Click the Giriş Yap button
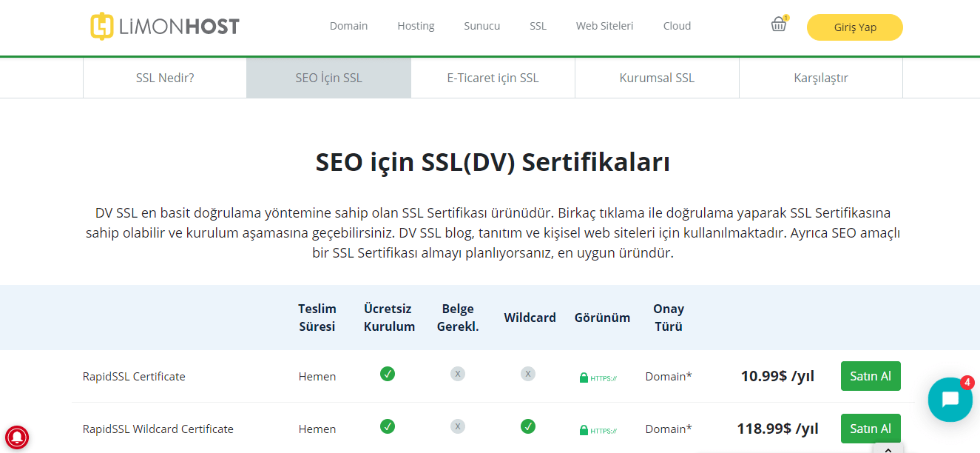 coord(855,27)
